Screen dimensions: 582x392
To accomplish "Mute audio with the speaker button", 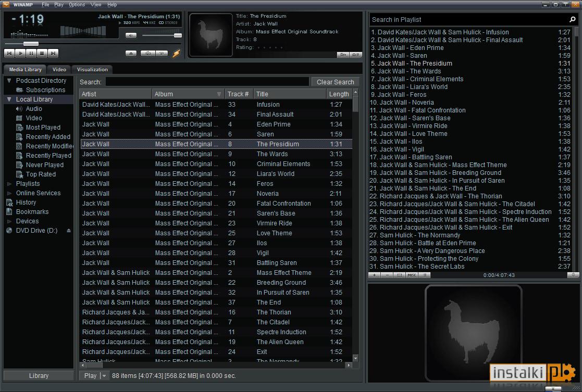I will point(131,35).
